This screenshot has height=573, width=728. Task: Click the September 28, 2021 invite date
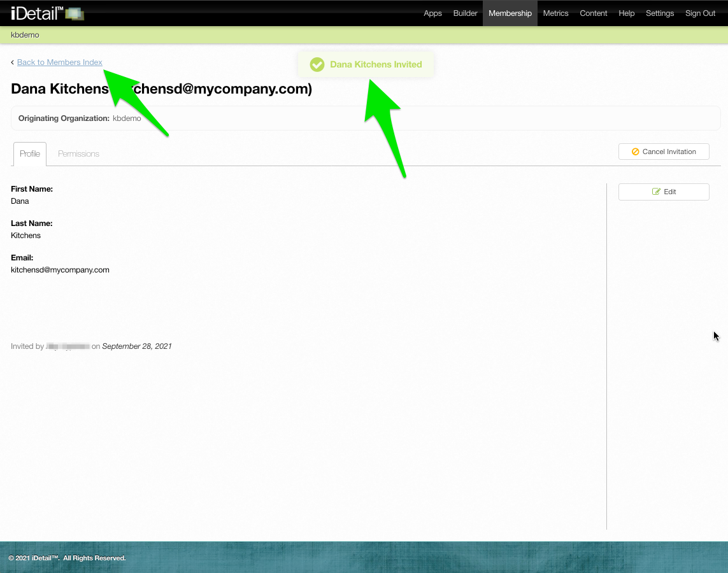[x=137, y=346]
